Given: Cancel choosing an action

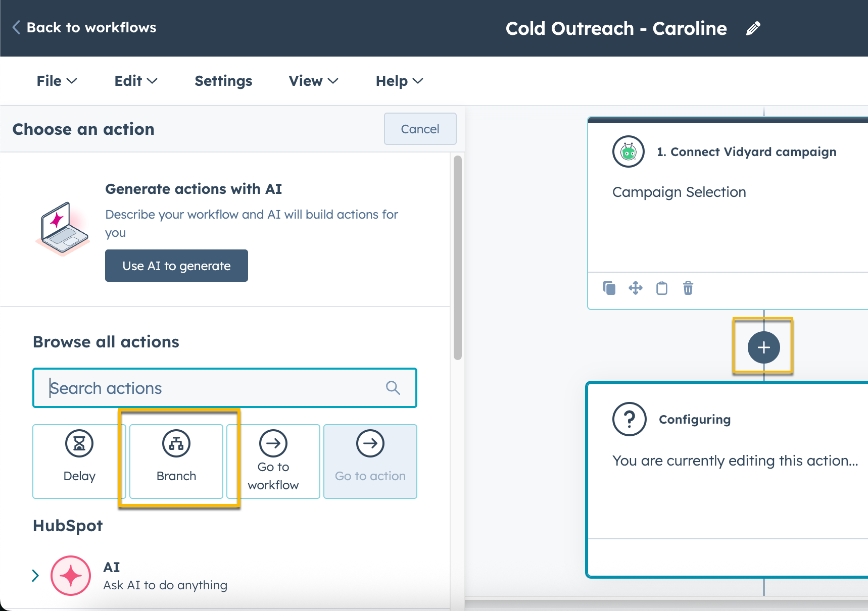Looking at the screenshot, I should pyautogui.click(x=420, y=129).
